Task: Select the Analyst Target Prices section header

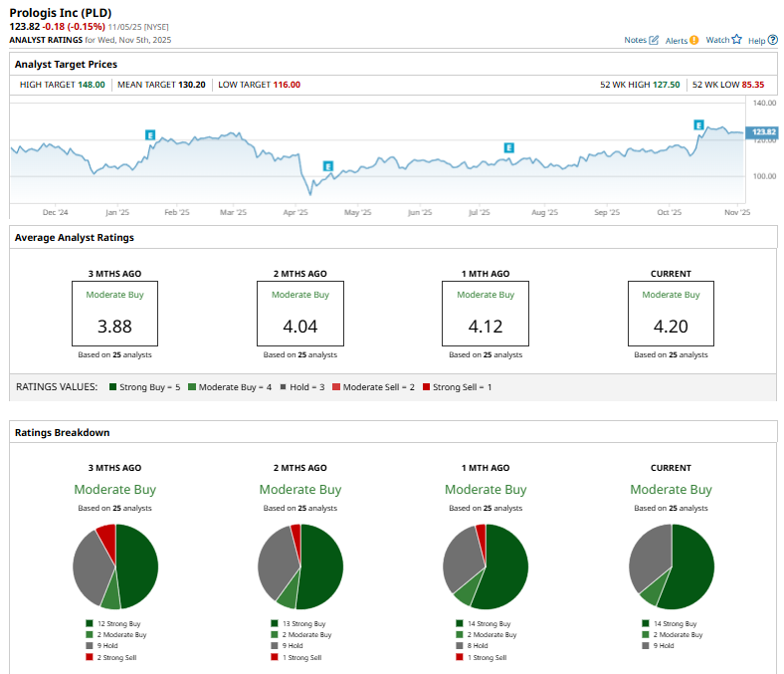Action: pyautogui.click(x=66, y=64)
